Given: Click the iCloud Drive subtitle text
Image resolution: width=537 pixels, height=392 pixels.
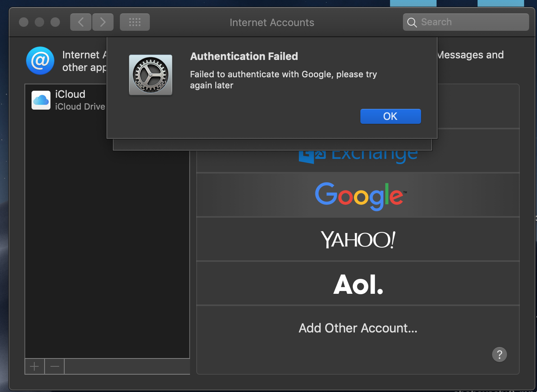Looking at the screenshot, I should coord(80,106).
